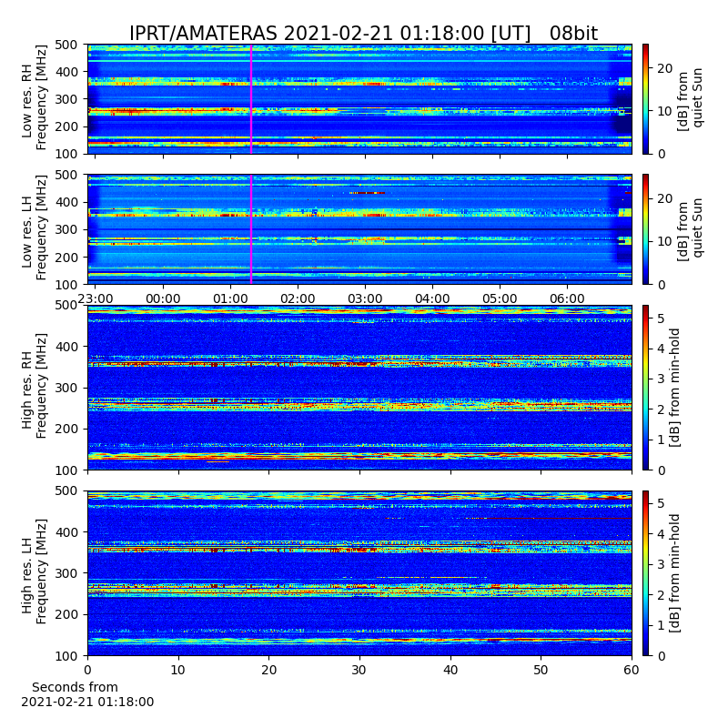The width and height of the screenshot is (728, 728).
Task: Click the top Low res. RH colorbar
Action: [x=645, y=99]
